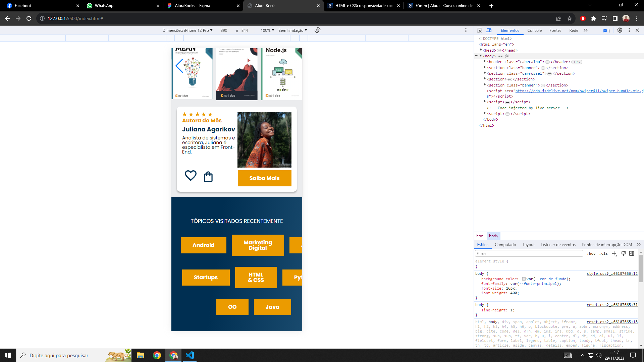Toggle the browser side panel icon
The height and width of the screenshot is (362, 644).
[x=615, y=18]
